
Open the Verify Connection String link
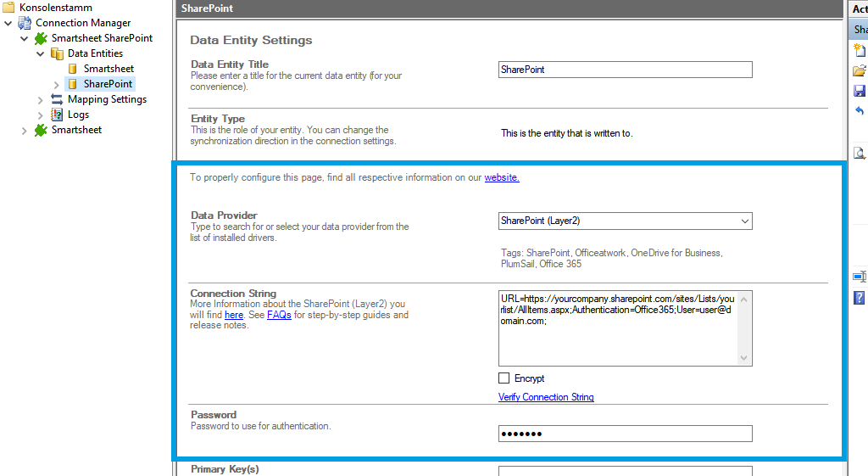click(546, 397)
